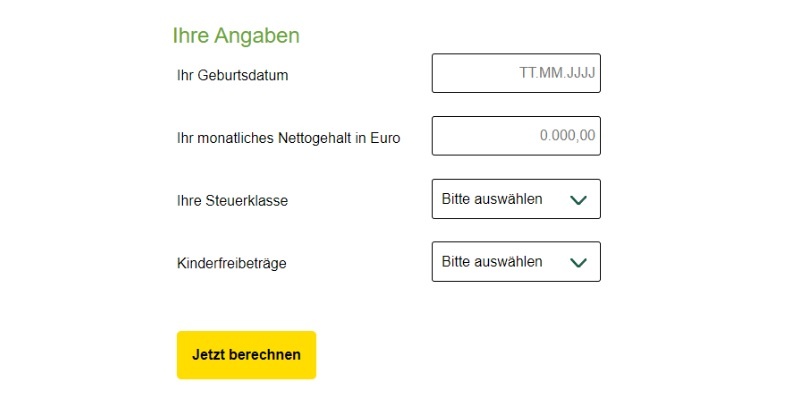Focus the Ihr Geburtsdatum input field
790x395 pixels.
pos(516,73)
